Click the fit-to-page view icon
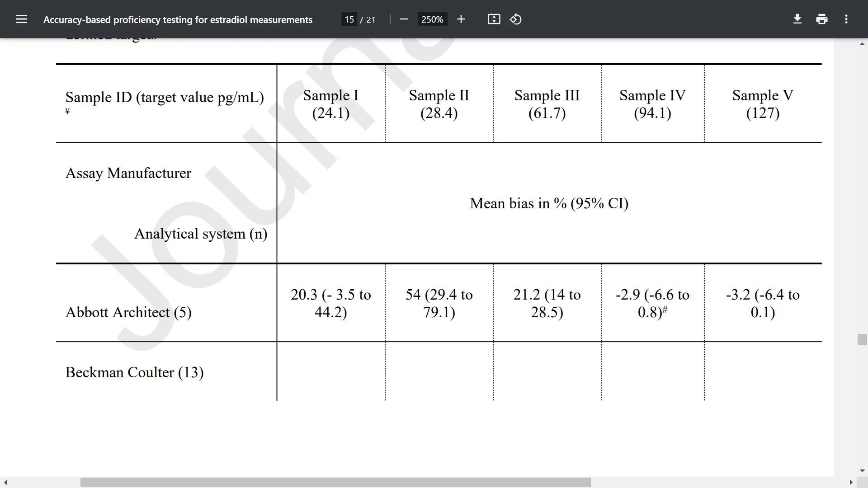868x488 pixels. click(x=494, y=19)
